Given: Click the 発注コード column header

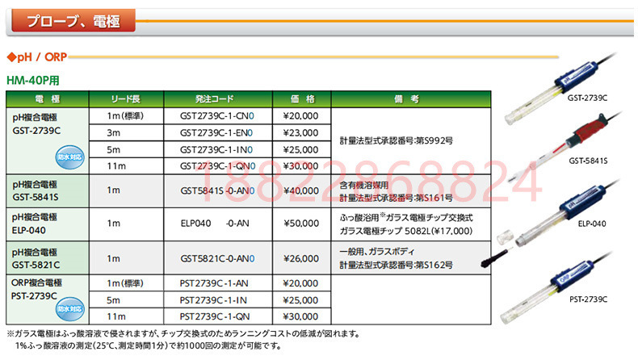Looking at the screenshot, I should tap(216, 98).
